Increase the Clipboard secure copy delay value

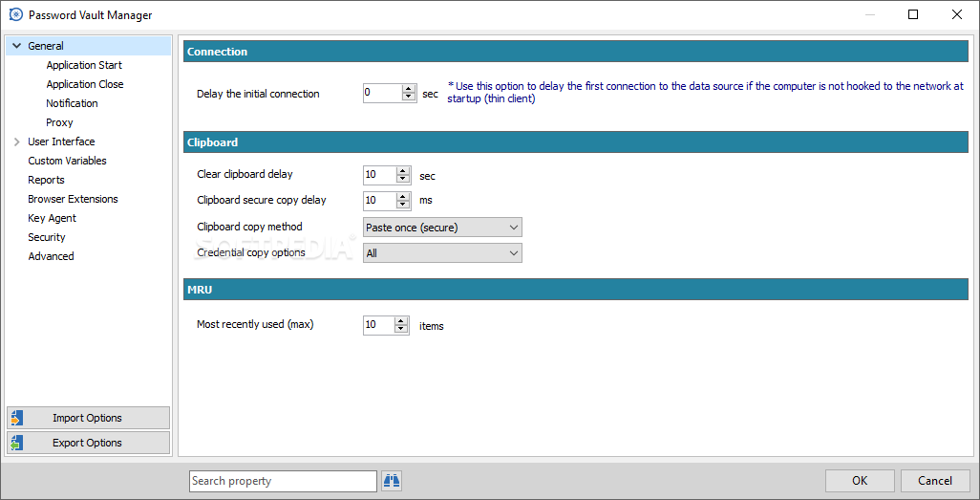point(403,196)
